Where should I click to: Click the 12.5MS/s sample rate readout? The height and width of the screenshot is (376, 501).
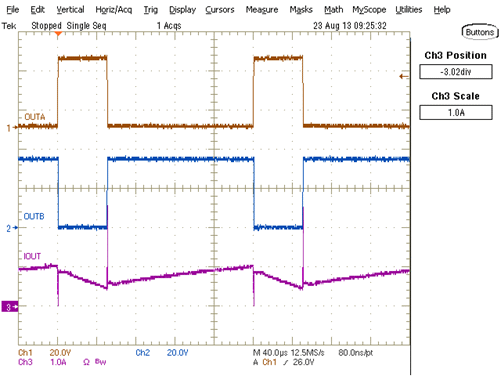tap(307, 353)
